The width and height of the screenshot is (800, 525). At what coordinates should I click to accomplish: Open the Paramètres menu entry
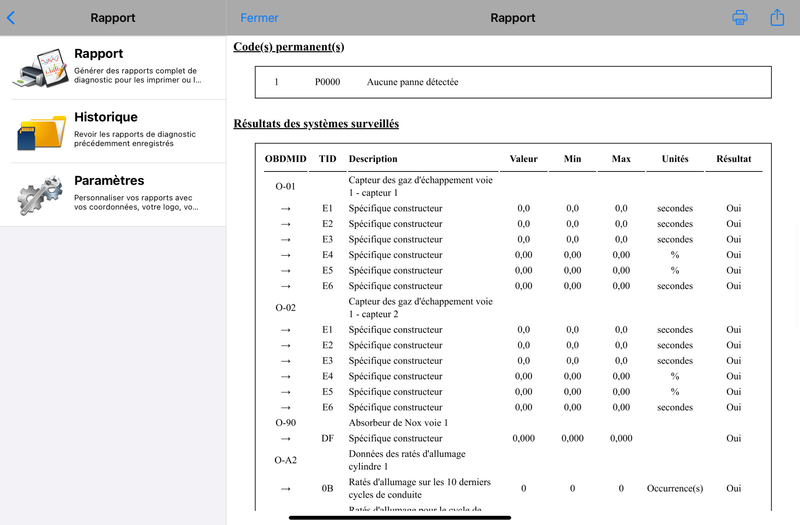click(x=113, y=195)
